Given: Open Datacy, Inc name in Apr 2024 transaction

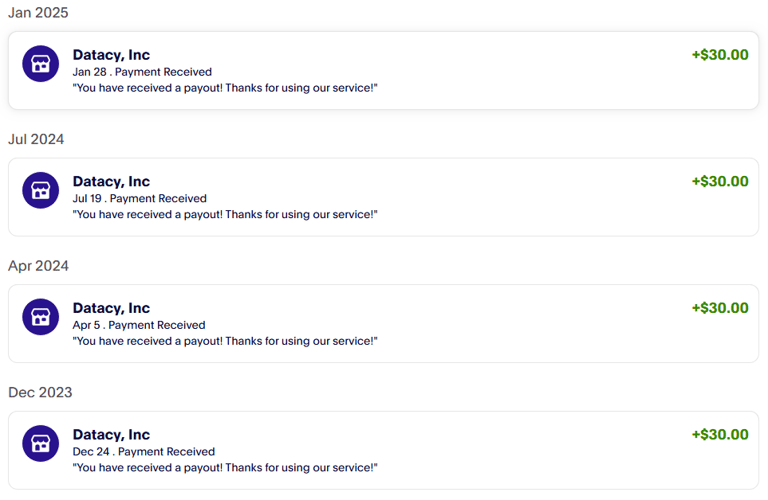Looking at the screenshot, I should pyautogui.click(x=111, y=308).
